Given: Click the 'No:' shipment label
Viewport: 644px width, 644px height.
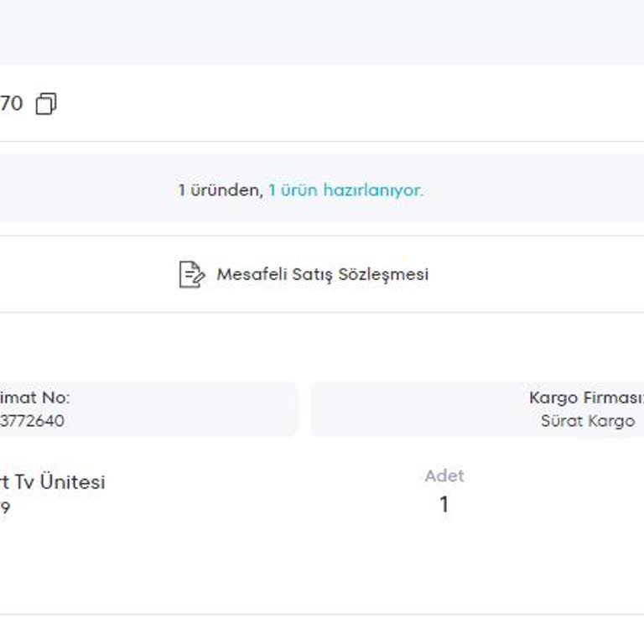Looking at the screenshot, I should pyautogui.click(x=56, y=397).
